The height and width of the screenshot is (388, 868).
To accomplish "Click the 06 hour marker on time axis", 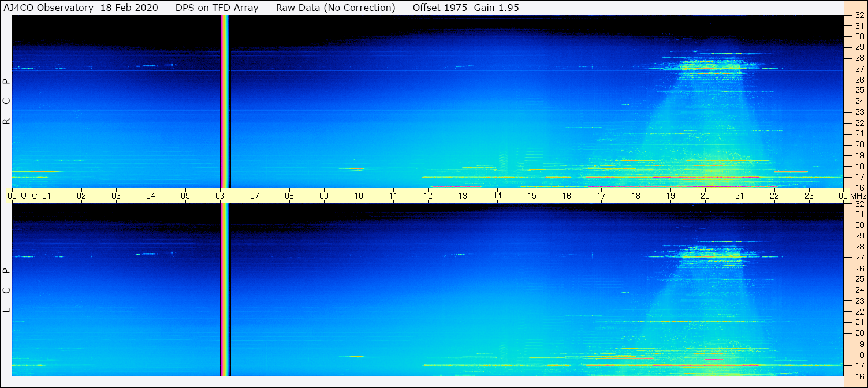I will point(220,196).
